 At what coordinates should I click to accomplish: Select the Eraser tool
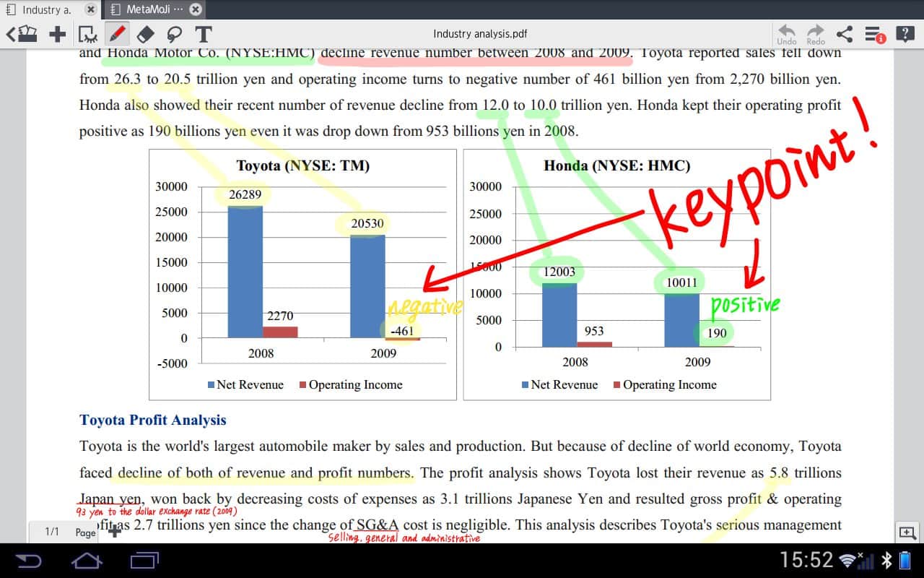pyautogui.click(x=145, y=34)
